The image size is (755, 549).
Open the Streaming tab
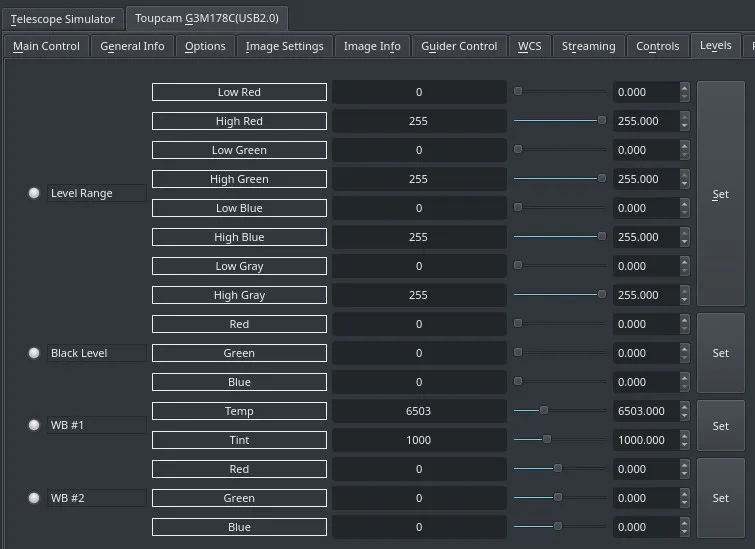tap(588, 46)
